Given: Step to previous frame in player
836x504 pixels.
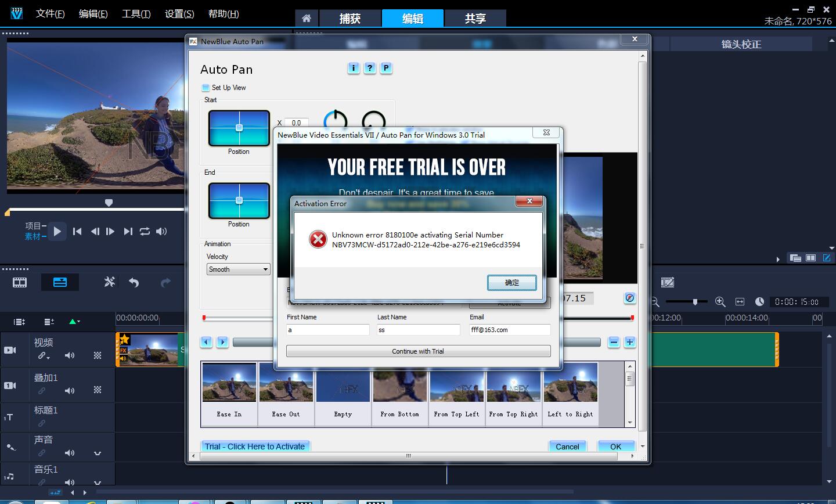Looking at the screenshot, I should tap(95, 231).
